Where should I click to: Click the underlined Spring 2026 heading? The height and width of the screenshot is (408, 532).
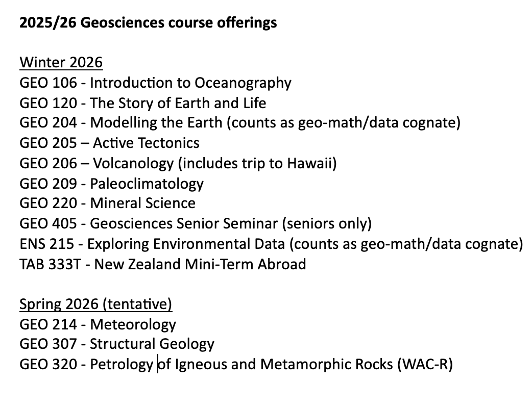(x=95, y=304)
